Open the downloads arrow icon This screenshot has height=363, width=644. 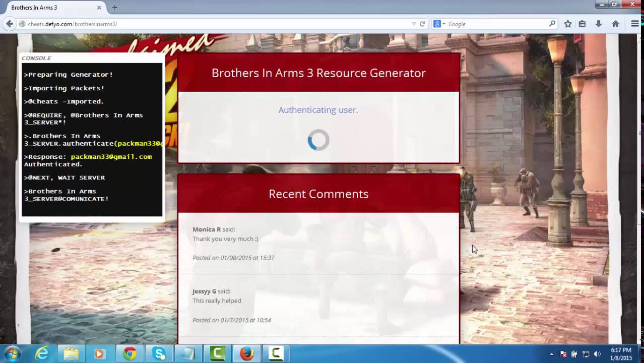[x=599, y=24]
